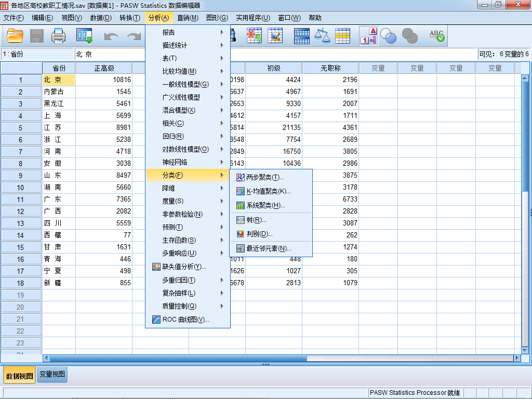This screenshot has height=399, width=532.
Task: Click the Undo arrow icon
Action: 111,36
